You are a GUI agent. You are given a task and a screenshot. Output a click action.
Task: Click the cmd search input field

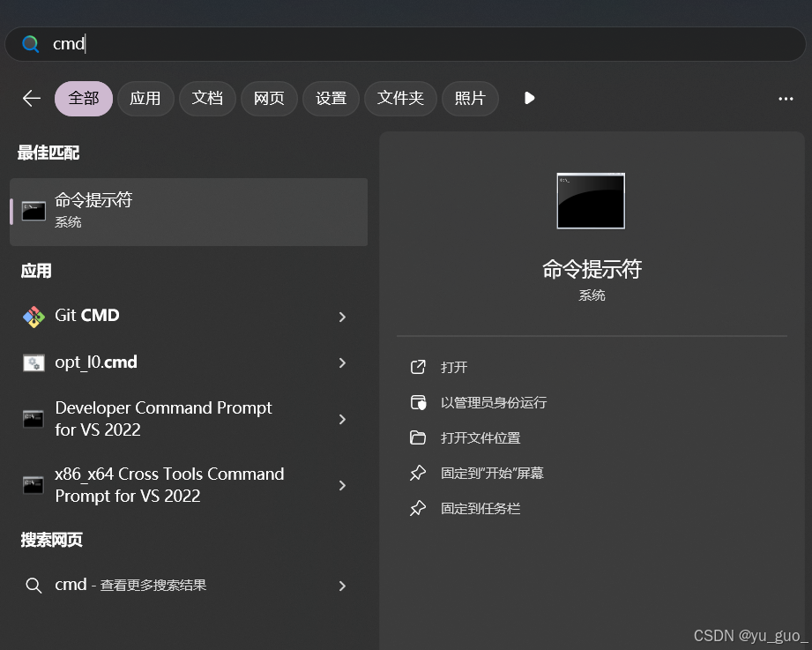click(x=406, y=44)
